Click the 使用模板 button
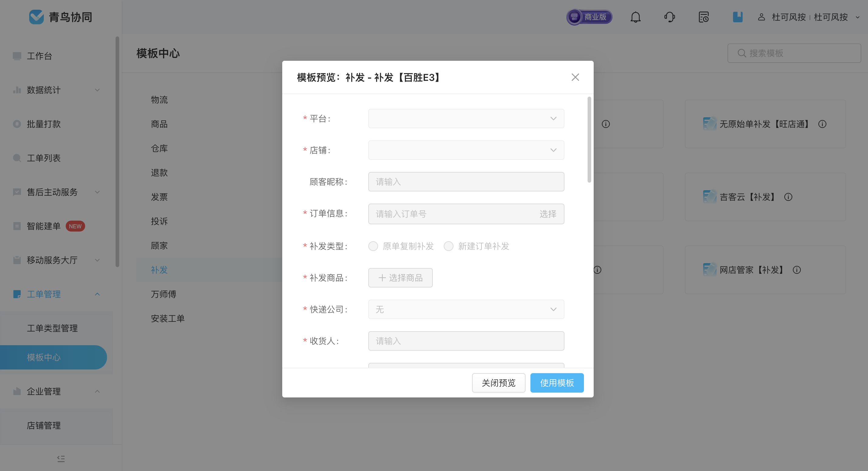 557,383
